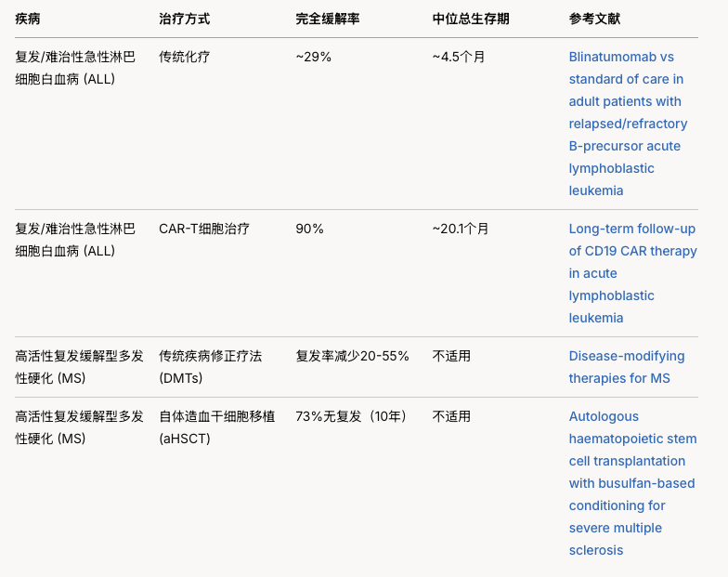Select the CAR-T细胞治疗 treatment cell

(x=204, y=229)
